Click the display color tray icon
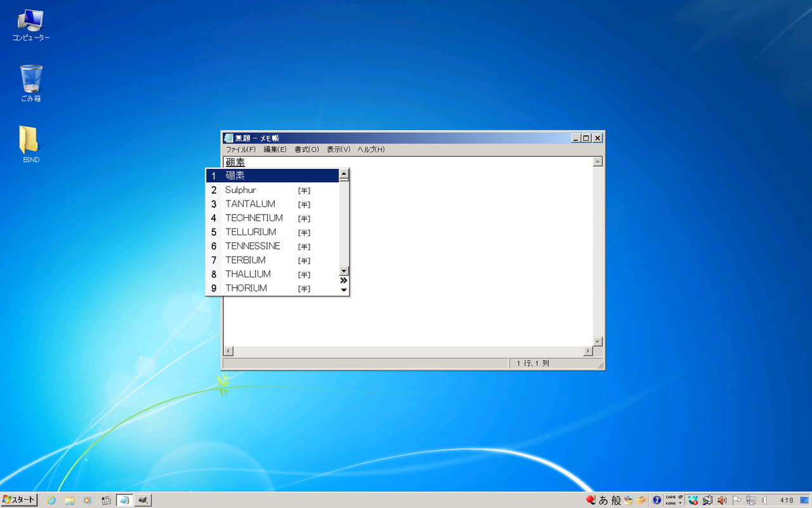This screenshot has height=508, width=812. coord(707,500)
